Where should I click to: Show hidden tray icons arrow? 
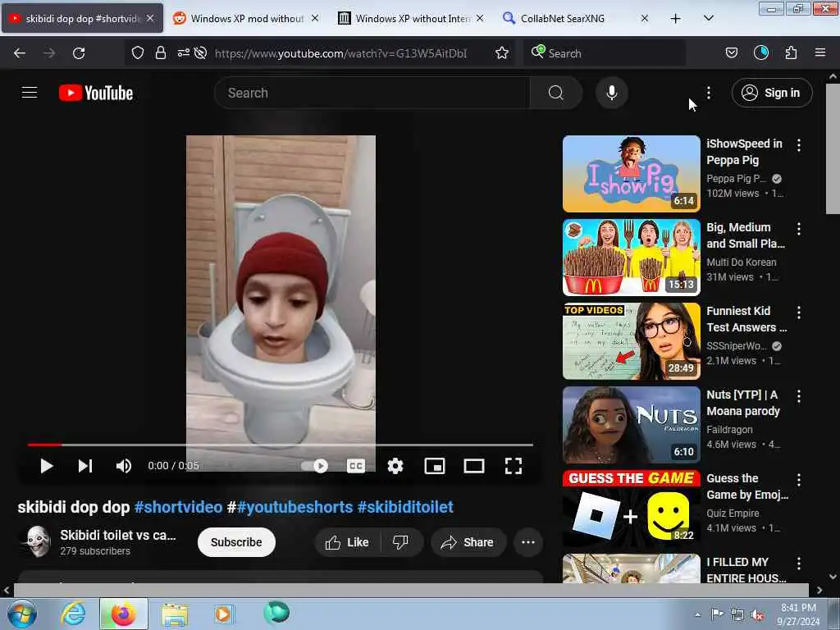pyautogui.click(x=697, y=614)
